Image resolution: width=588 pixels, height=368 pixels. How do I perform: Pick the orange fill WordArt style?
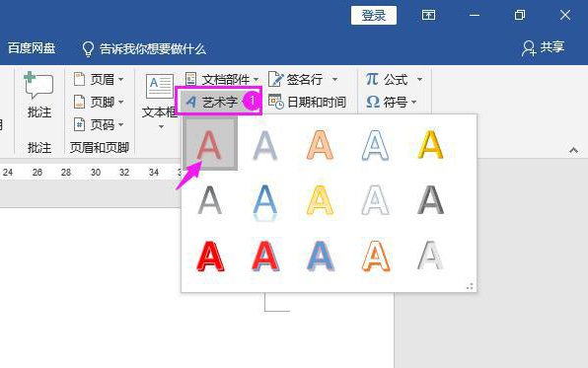tap(320, 144)
